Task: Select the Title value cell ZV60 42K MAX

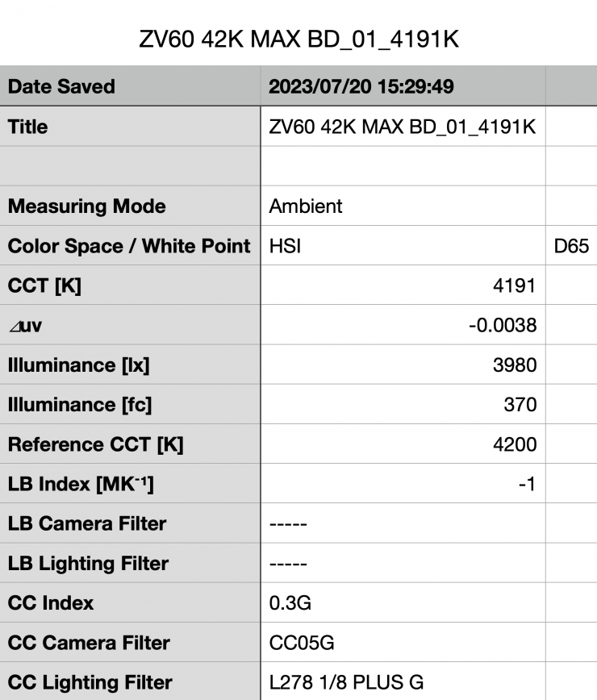Action: 403,127
